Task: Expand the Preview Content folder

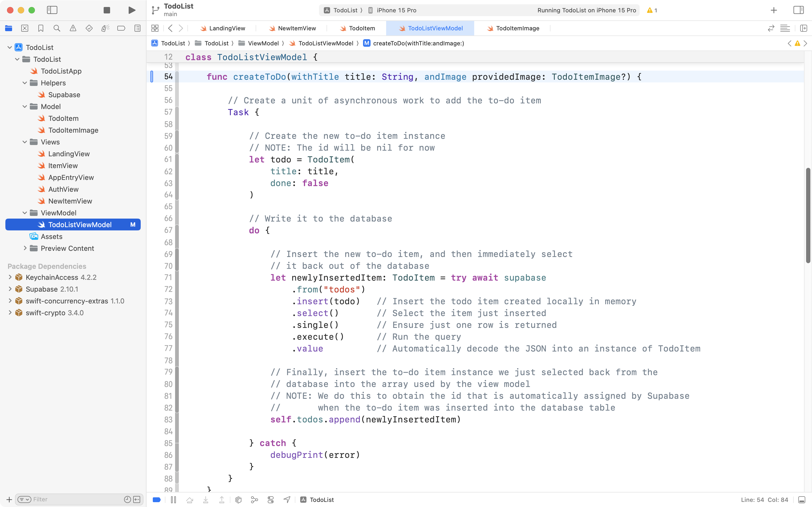Action: (x=25, y=248)
